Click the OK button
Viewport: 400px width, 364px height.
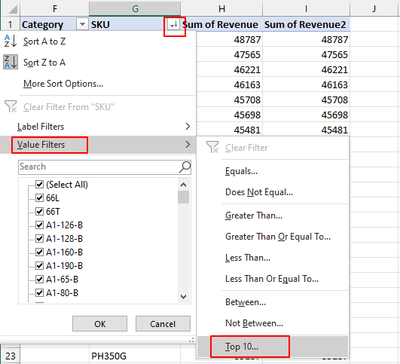(100, 324)
